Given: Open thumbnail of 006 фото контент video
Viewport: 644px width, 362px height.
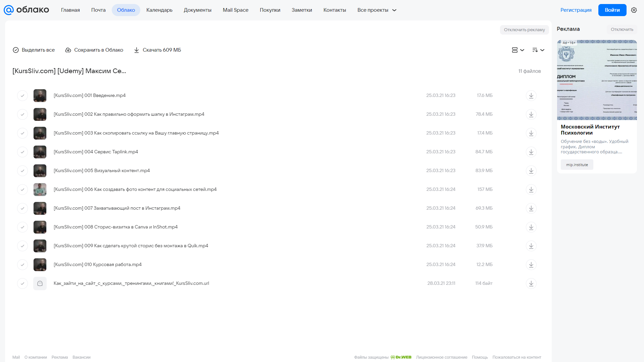Looking at the screenshot, I should click(x=40, y=190).
